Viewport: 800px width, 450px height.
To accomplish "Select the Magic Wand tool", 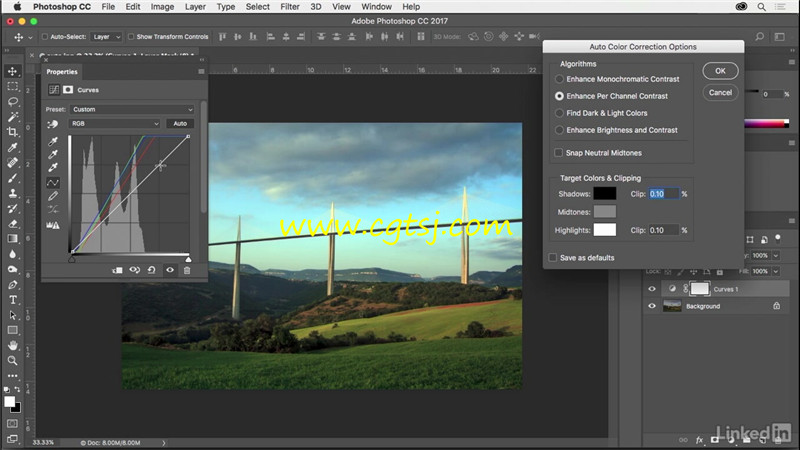I will pos(12,117).
